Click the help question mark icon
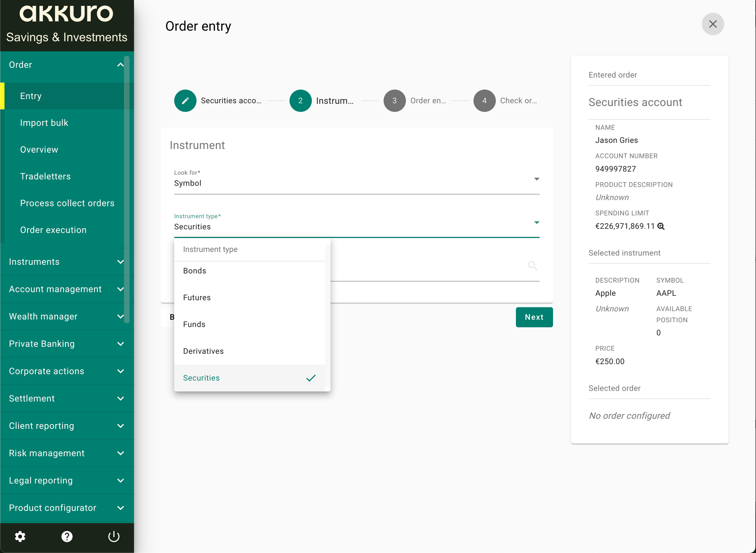 pyautogui.click(x=67, y=536)
